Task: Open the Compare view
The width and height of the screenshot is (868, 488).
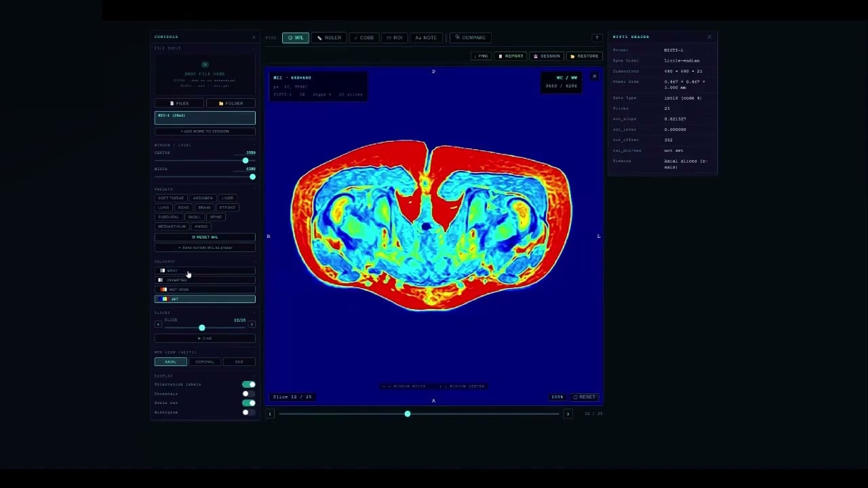Action: (470, 38)
